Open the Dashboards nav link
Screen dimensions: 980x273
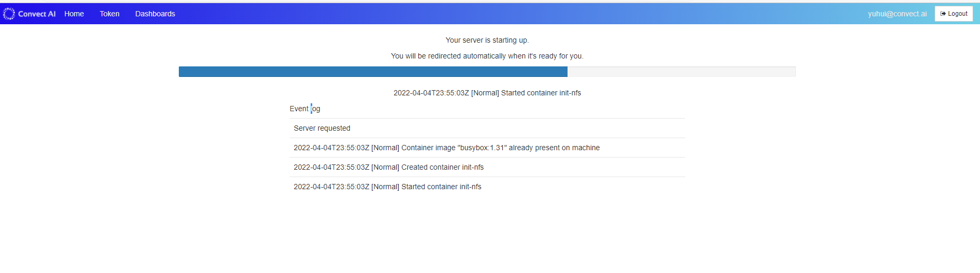(x=155, y=14)
